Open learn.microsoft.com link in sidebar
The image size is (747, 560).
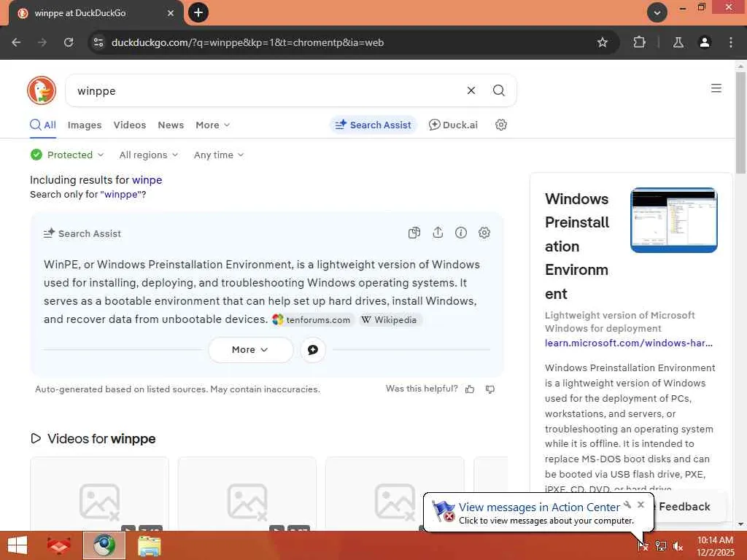(628, 343)
